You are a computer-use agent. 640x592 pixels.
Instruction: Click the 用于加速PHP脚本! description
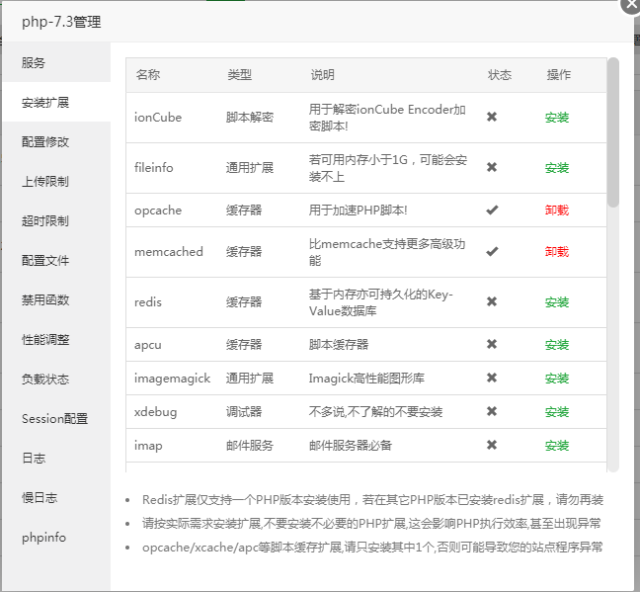click(x=358, y=210)
